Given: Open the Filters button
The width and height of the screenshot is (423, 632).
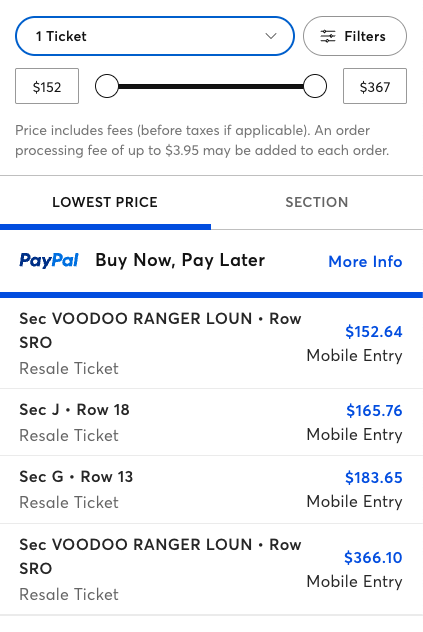Looking at the screenshot, I should tap(355, 36).
